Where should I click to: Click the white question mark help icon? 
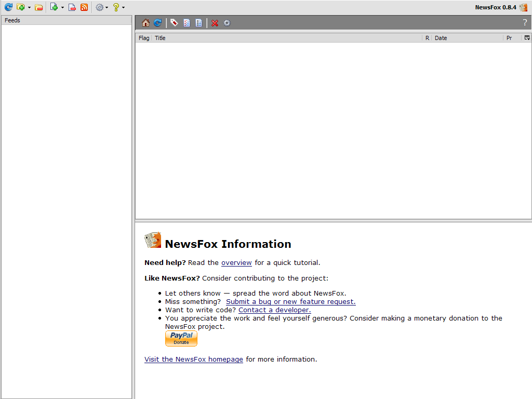(525, 23)
